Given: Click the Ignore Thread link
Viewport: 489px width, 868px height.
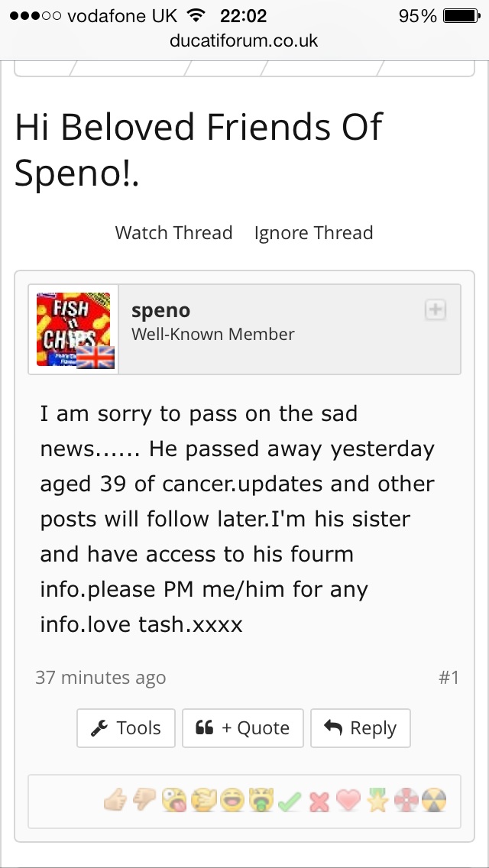Looking at the screenshot, I should pyautogui.click(x=313, y=233).
